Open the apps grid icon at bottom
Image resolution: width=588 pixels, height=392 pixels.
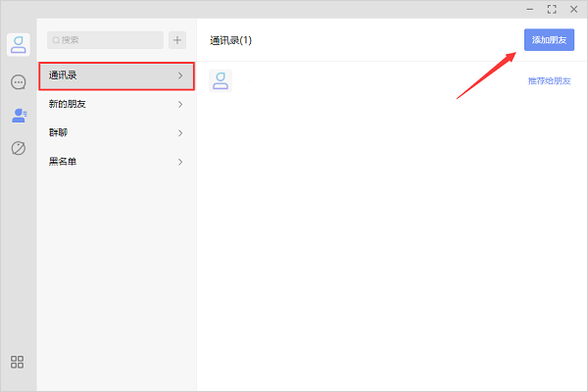(x=17, y=362)
